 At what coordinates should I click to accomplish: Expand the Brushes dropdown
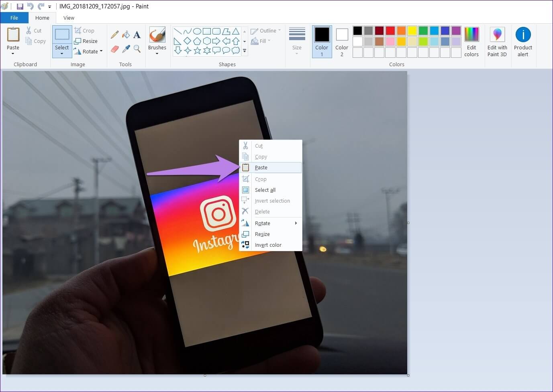[157, 53]
